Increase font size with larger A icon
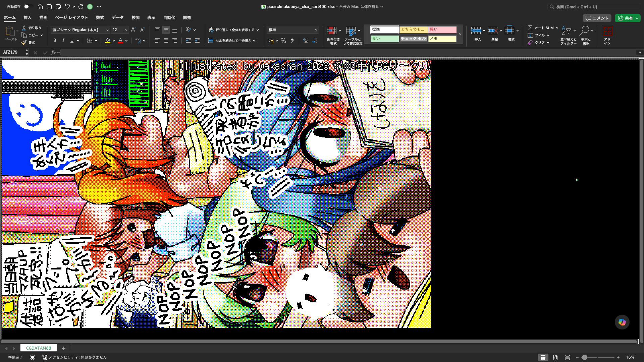This screenshot has width=644, height=362. coord(133,30)
